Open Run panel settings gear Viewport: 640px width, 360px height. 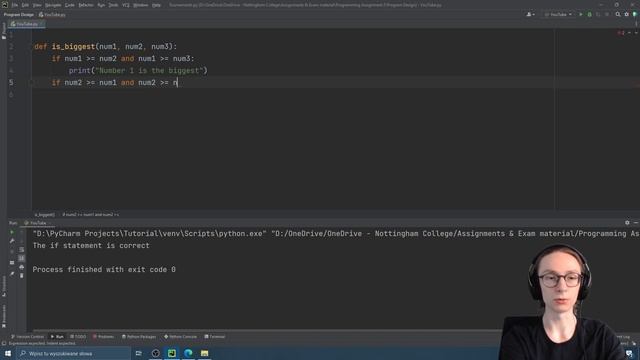click(x=627, y=222)
